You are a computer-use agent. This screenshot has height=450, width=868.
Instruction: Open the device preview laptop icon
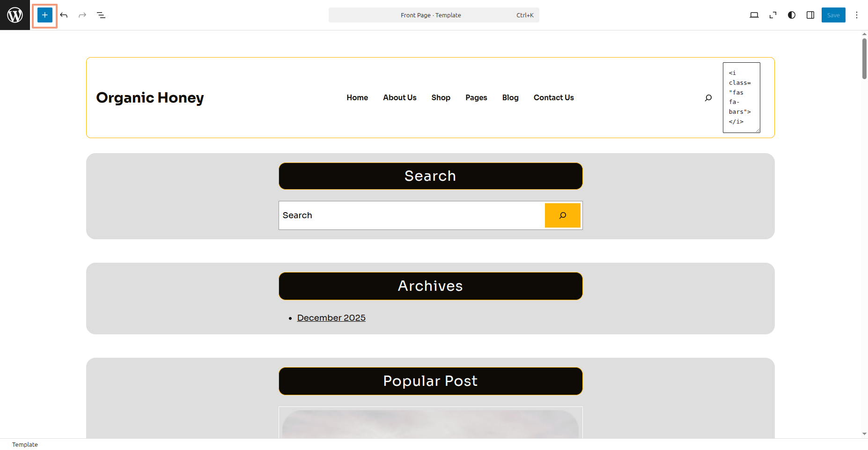754,15
